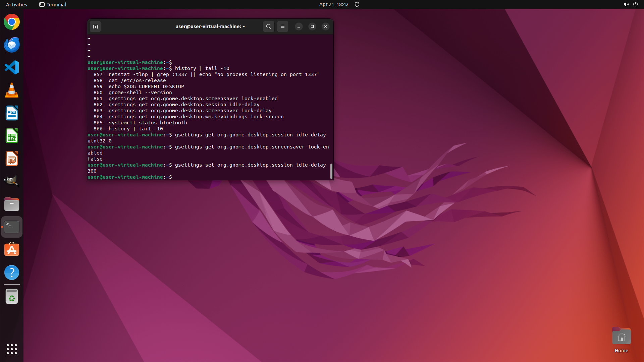Click Activities in top bar
This screenshot has height=362, width=644.
[x=16, y=4]
